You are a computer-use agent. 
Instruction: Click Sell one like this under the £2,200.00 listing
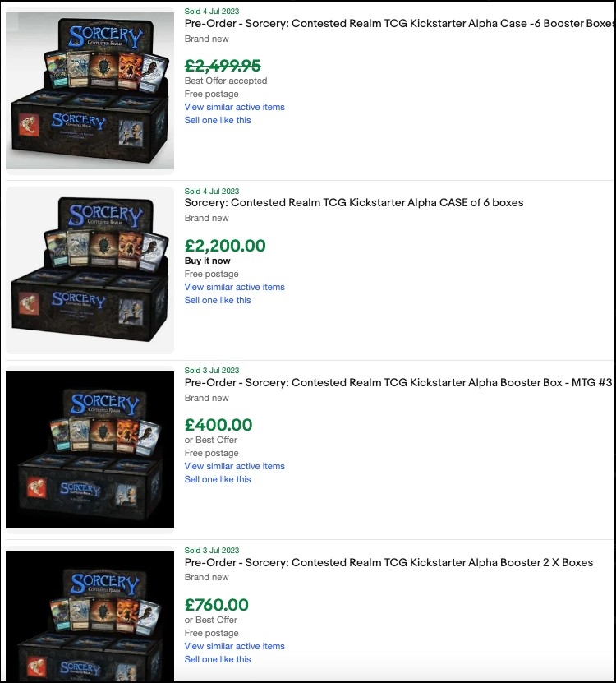tap(218, 300)
